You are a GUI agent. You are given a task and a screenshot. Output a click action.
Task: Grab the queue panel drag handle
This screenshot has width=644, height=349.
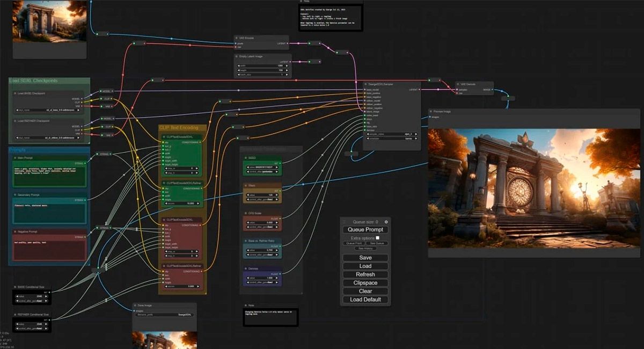click(345, 222)
